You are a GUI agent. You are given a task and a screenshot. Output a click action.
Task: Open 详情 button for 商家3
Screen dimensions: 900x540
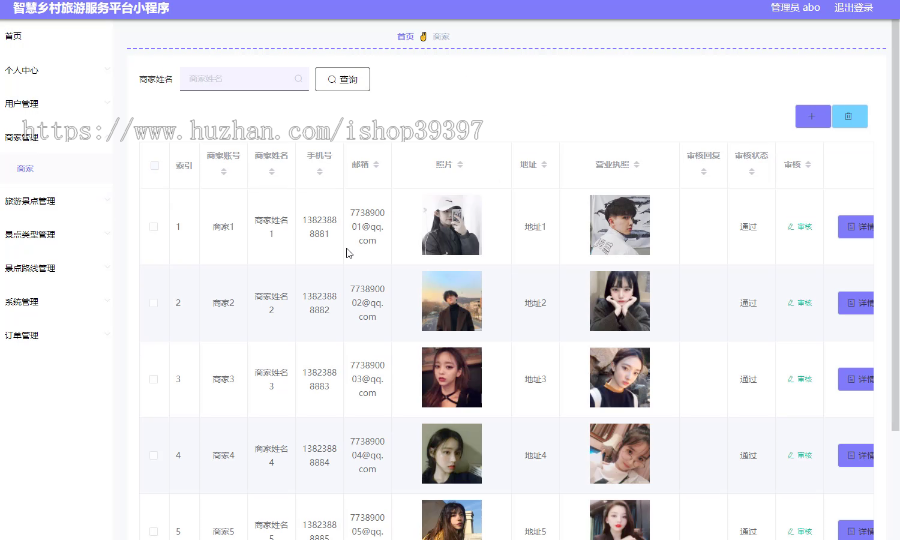856,379
